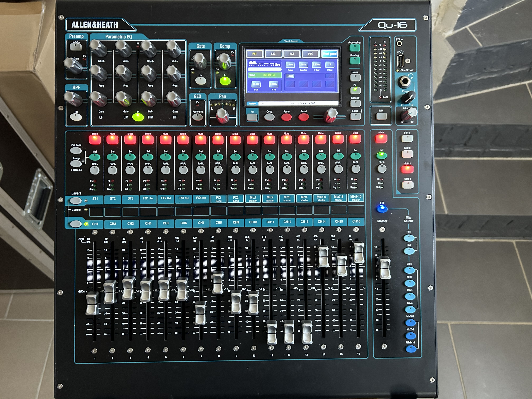Hit the Pre Fade button
The height and width of the screenshot is (399, 532).
76,151
